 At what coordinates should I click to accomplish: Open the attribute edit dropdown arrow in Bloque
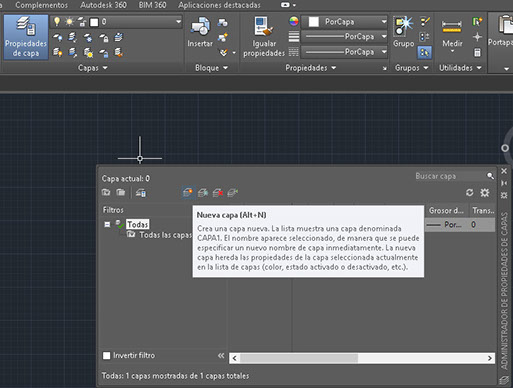coord(234,53)
